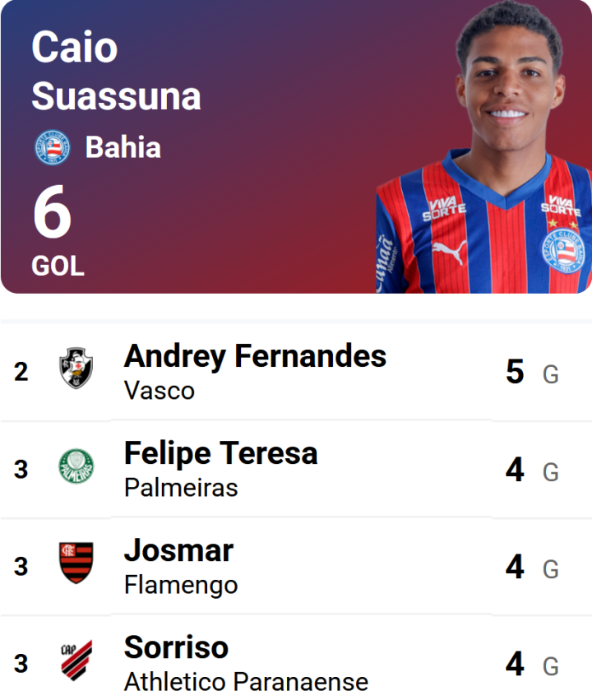Click the Palmeiras club crest icon
The height and width of the screenshot is (700, 592).
[x=76, y=466]
